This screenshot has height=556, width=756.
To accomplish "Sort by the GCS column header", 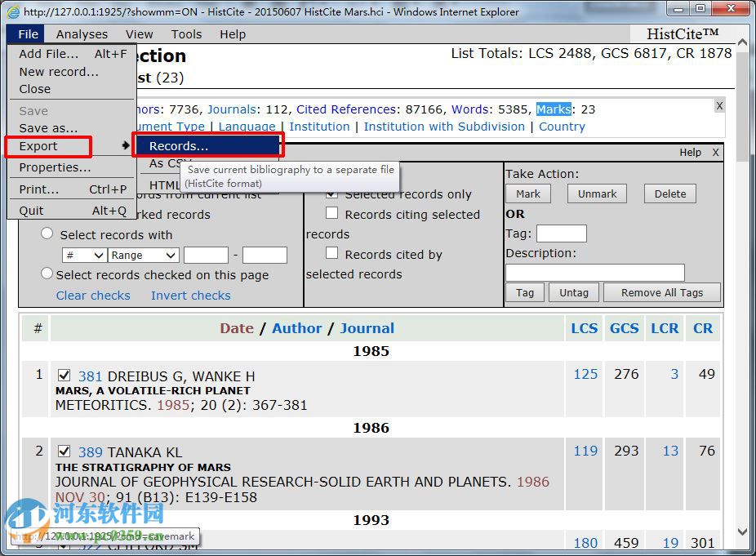I will [624, 328].
